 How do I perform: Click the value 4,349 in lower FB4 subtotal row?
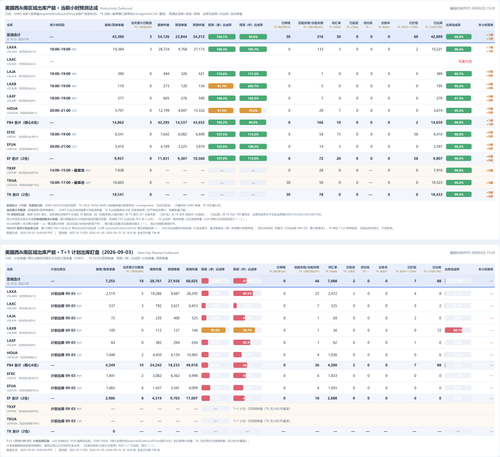[110, 365]
